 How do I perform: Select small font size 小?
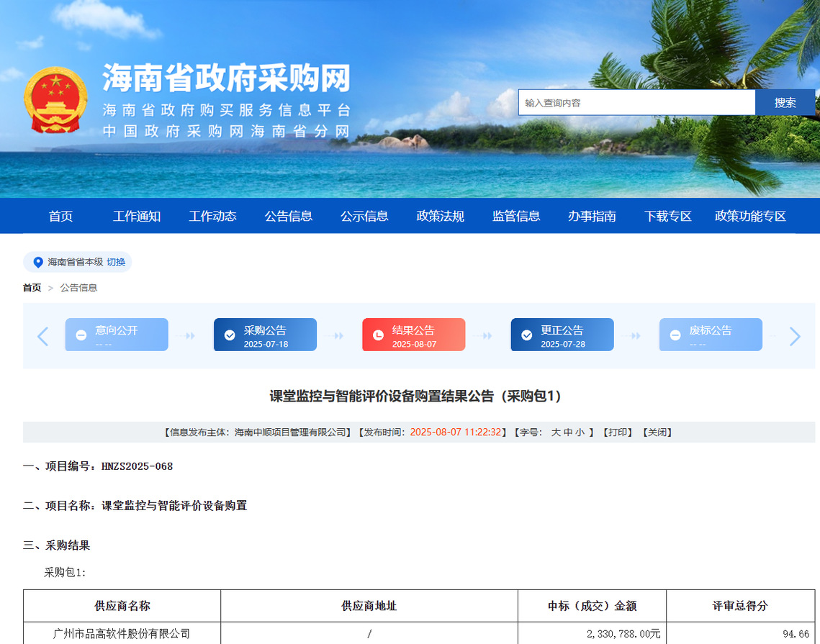[x=580, y=432]
